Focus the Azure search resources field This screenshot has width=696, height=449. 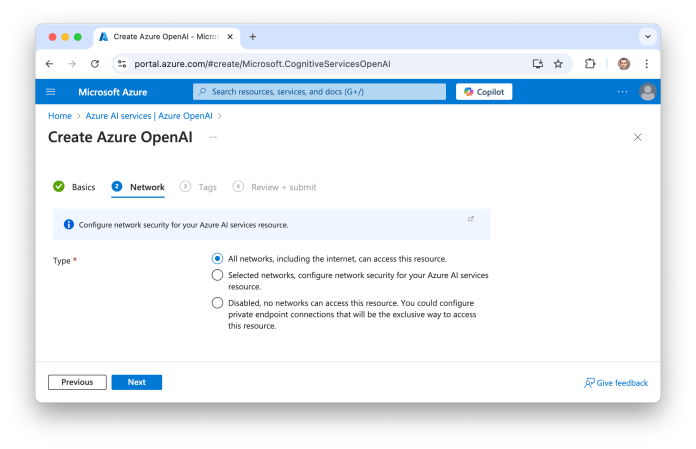(320, 92)
